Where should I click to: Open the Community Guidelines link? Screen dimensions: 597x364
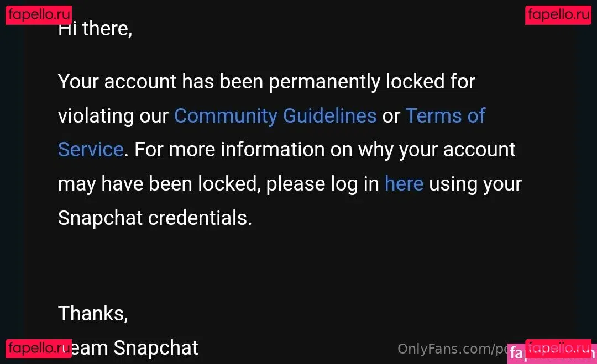[x=275, y=116]
